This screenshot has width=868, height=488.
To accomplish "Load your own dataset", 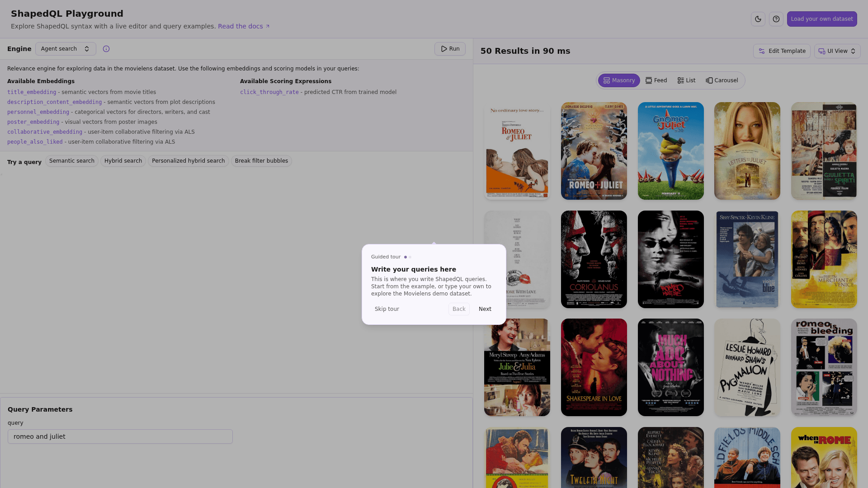I will pyautogui.click(x=821, y=19).
